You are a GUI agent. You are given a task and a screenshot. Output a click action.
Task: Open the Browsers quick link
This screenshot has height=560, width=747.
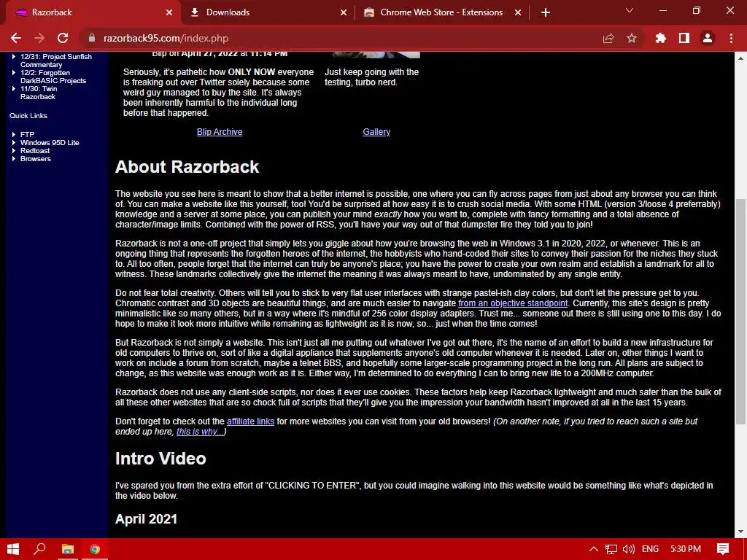(35, 159)
